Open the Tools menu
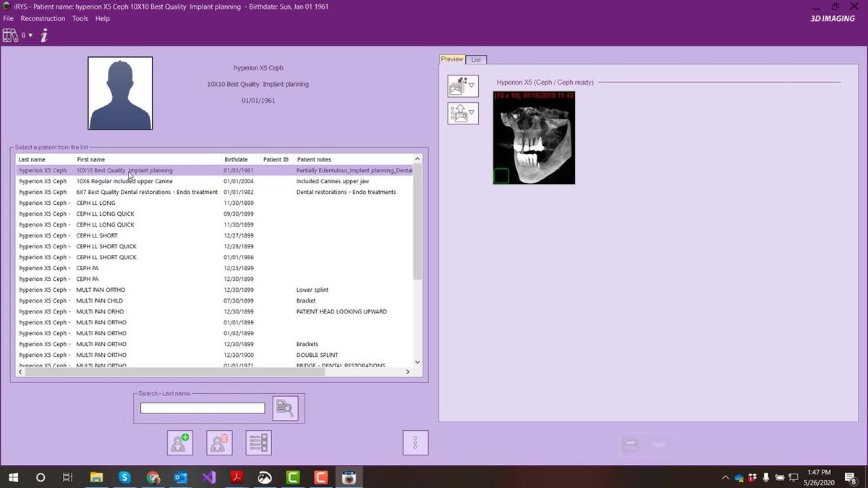 point(80,19)
